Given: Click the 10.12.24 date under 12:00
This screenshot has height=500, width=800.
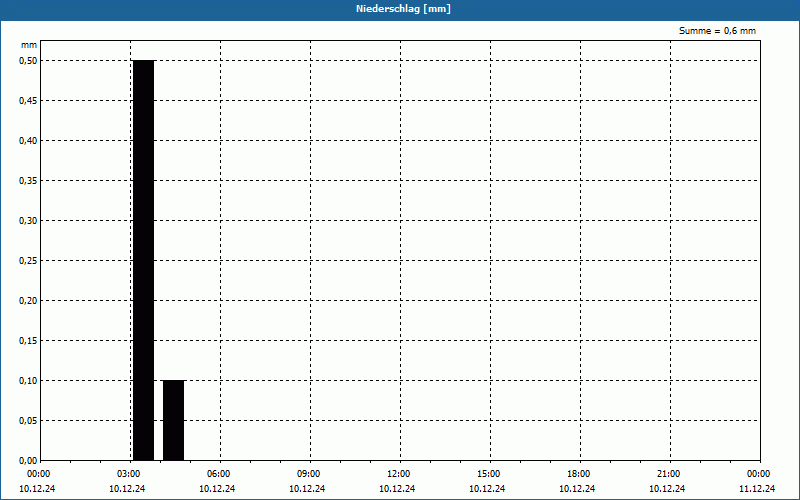Looking at the screenshot, I should tap(397, 489).
